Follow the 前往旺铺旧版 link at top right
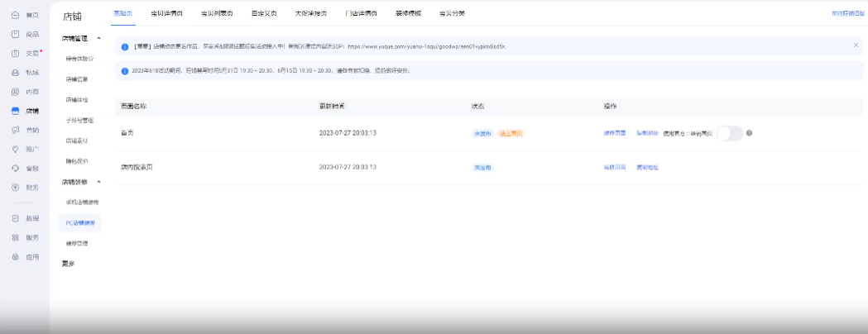The height and width of the screenshot is (334, 868). pos(848,13)
